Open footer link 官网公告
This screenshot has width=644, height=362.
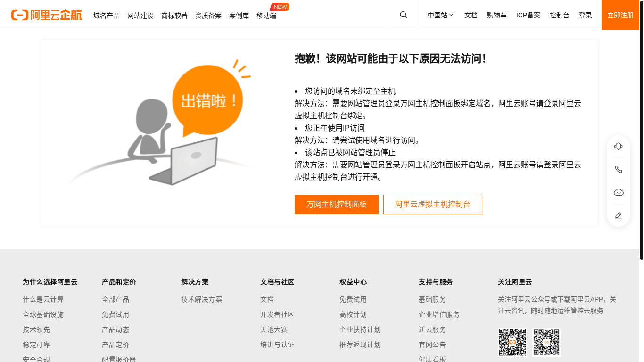coord(432,345)
